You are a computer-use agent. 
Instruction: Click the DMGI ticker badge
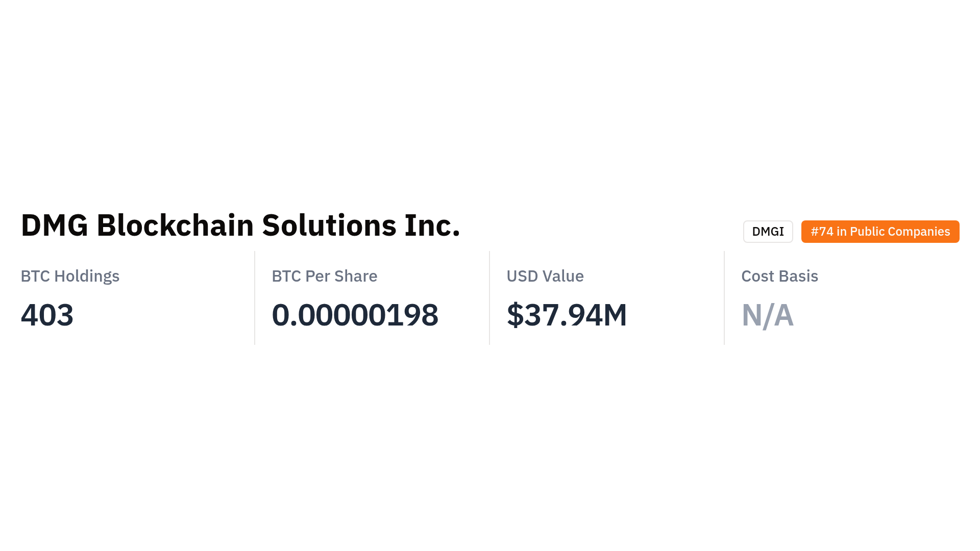pyautogui.click(x=768, y=232)
